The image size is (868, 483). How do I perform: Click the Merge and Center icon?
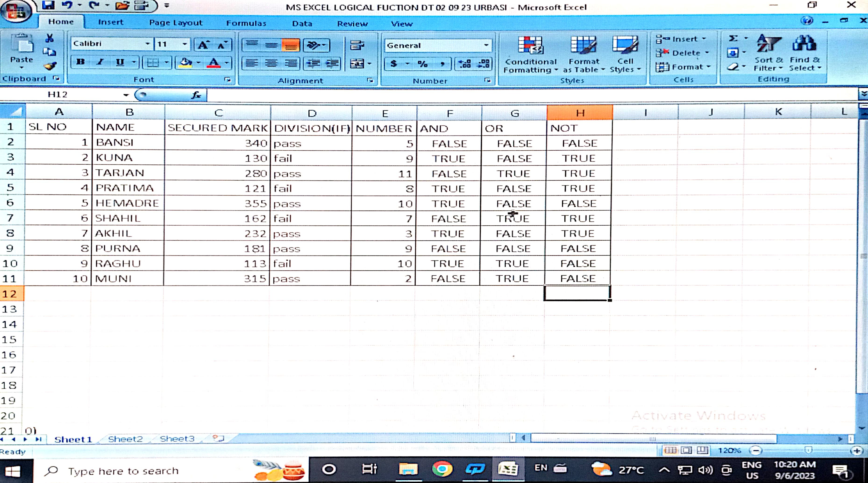click(x=357, y=63)
